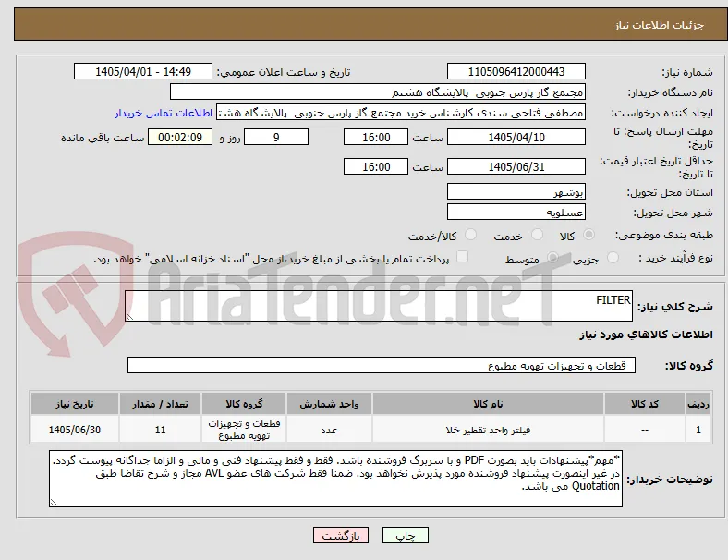Click the quantity cell showing 11
Image resolution: width=728 pixels, height=560 pixels.
coord(160,430)
